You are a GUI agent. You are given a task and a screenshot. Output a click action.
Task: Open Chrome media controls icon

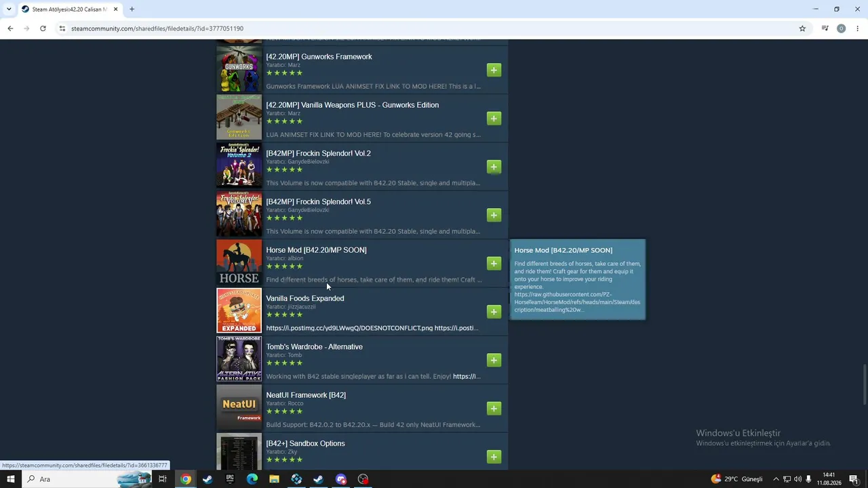point(825,28)
